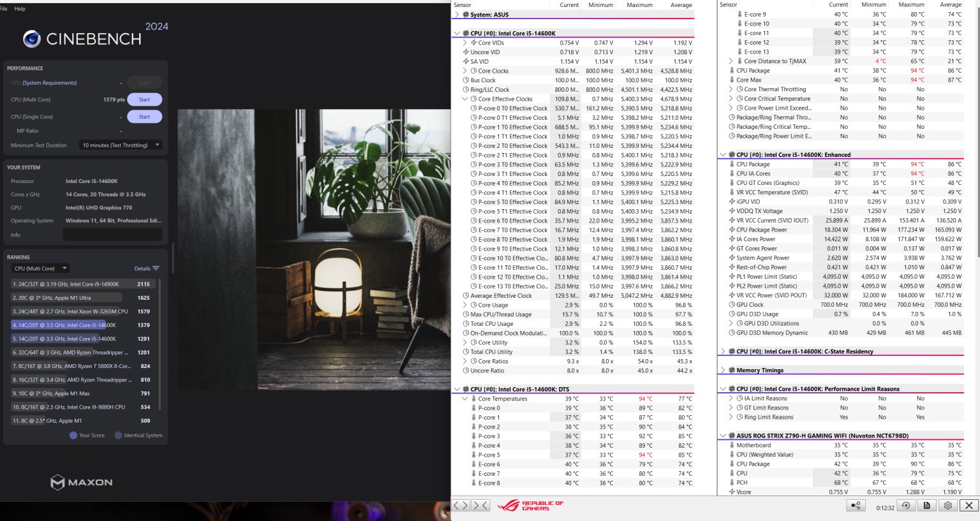
Task: Click the ranking list scrollbar in Cinebench
Action: point(160,344)
